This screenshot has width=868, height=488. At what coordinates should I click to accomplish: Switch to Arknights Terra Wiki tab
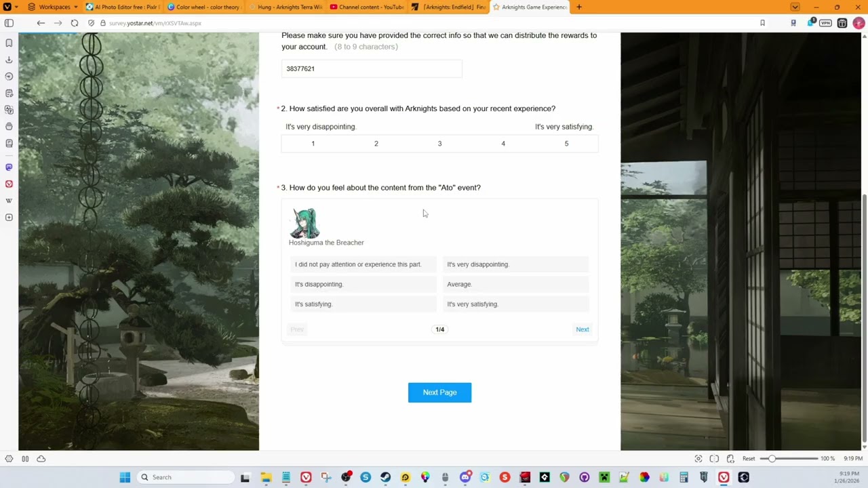(x=285, y=7)
